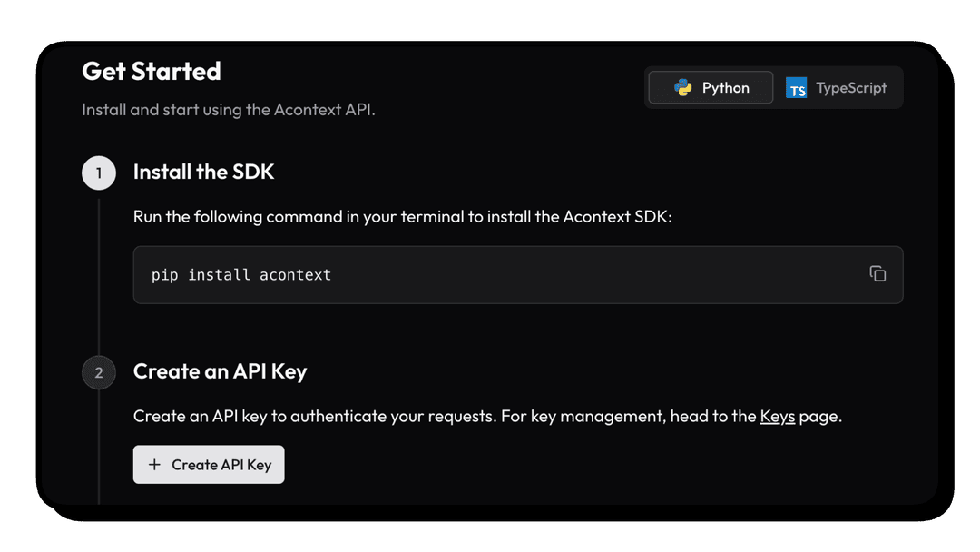Click the step 2 circle marker

point(99,372)
